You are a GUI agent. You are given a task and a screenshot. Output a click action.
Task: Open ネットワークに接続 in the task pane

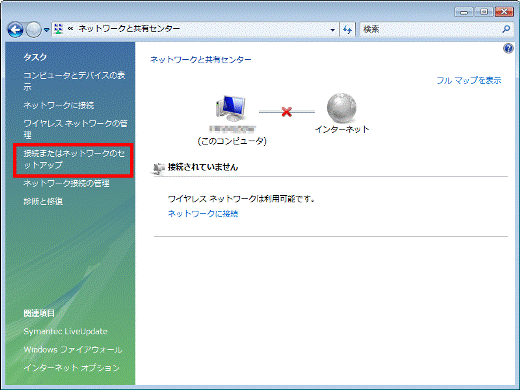pos(59,106)
